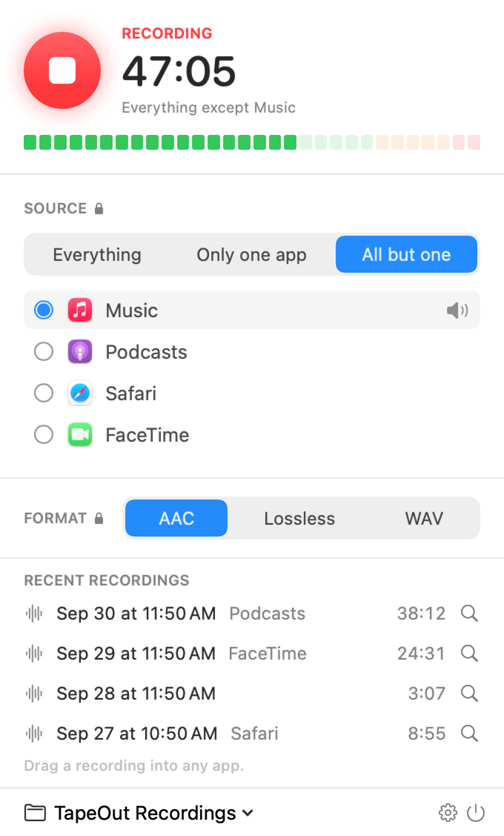Open the TapeOut Recordings folder dropdown
Image resolution: width=504 pixels, height=836 pixels.
[155, 813]
